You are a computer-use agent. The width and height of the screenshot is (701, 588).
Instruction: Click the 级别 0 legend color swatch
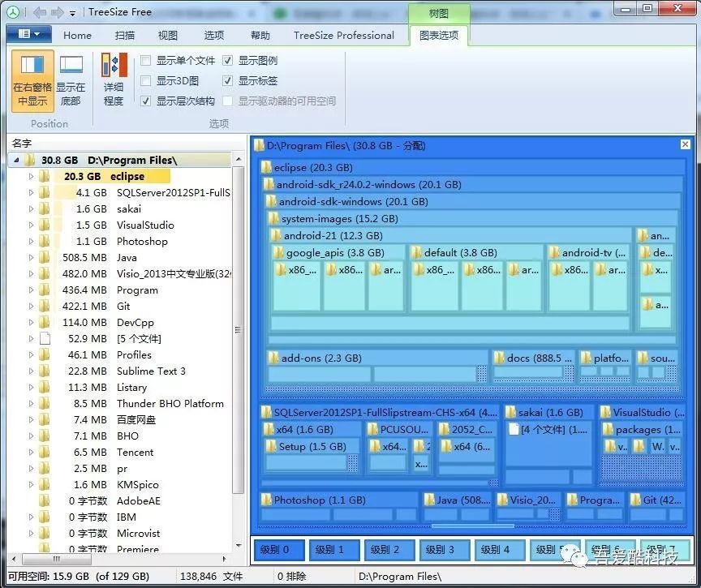tap(279, 550)
